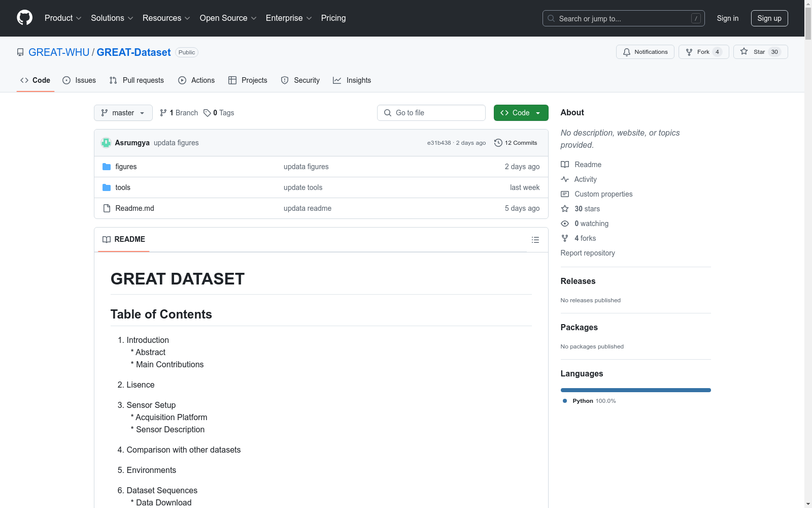The height and width of the screenshot is (508, 812).
Task: Click the 'updata figures' commit message in figures row
Action: coord(306,167)
